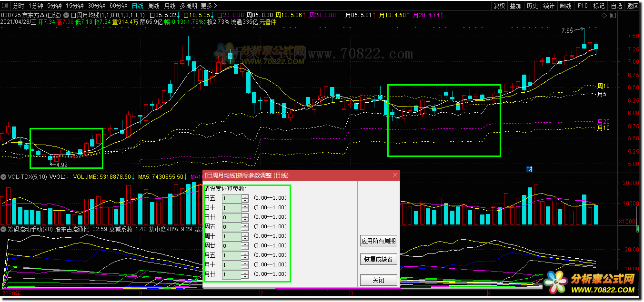Click 恢复成缺省 restore defaults button
The image size is (644, 302).
[379, 260]
